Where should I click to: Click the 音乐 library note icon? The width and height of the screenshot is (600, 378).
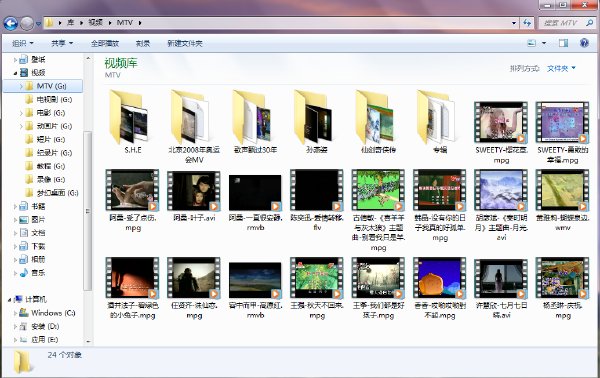pyautogui.click(x=24, y=272)
